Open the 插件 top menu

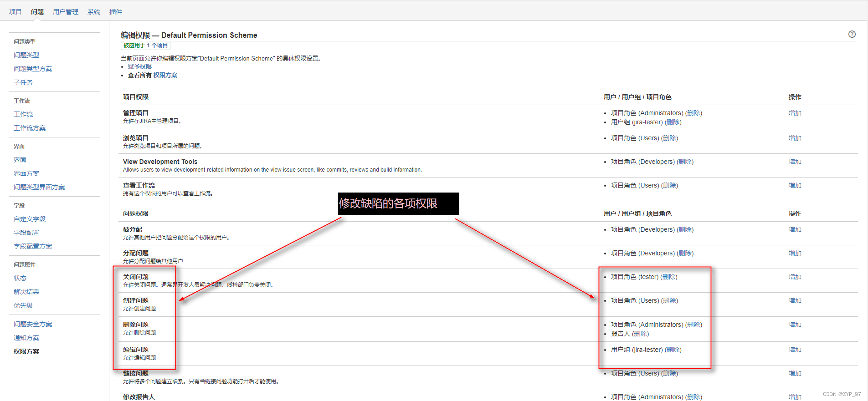[x=116, y=12]
